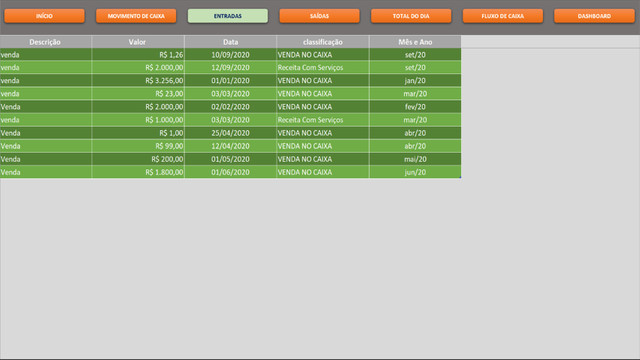The image size is (640, 360).
Task: Select the R$ 3.256,00 value cell
Action: pyautogui.click(x=138, y=80)
